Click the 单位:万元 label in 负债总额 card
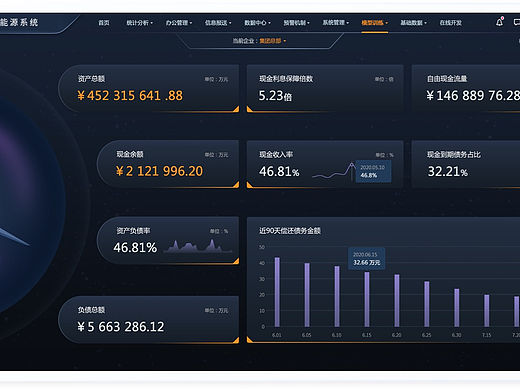Viewport: 520px width, 390px height. (216, 311)
